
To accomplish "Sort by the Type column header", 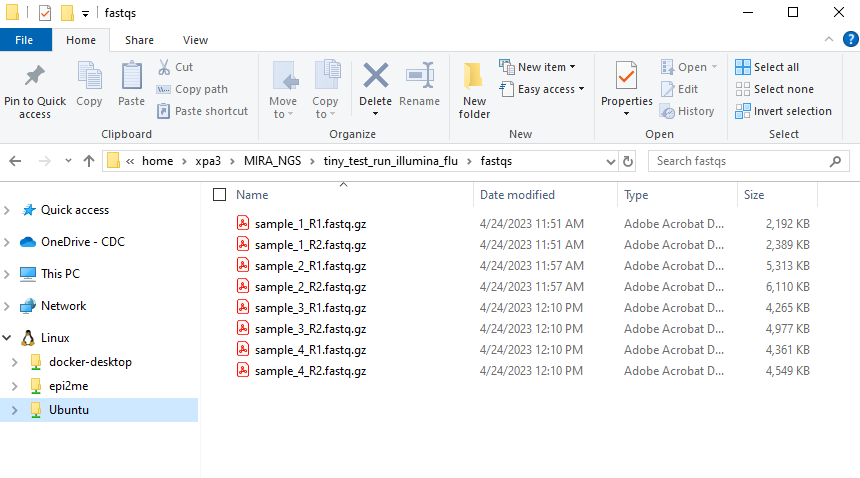I will (636, 195).
